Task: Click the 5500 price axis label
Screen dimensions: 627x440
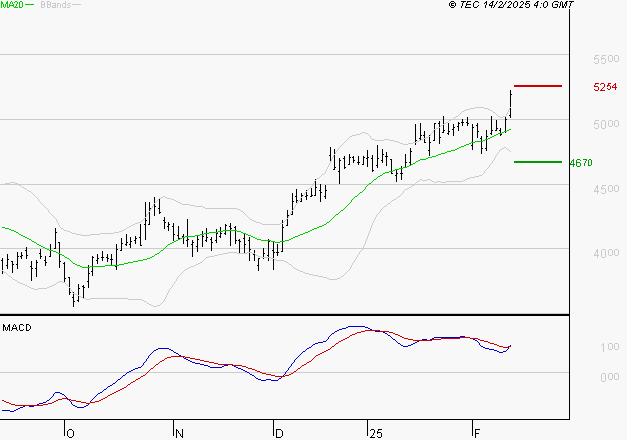Action: click(x=606, y=60)
